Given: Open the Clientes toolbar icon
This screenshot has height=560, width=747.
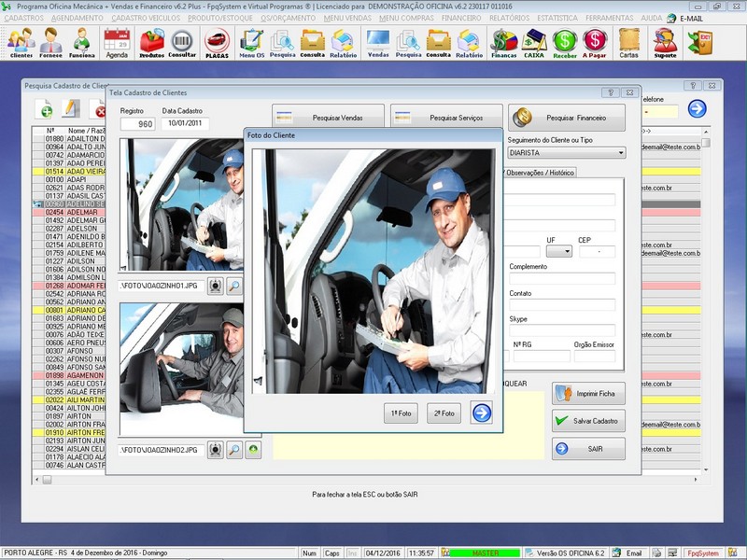Looking at the screenshot, I should pos(21,41).
